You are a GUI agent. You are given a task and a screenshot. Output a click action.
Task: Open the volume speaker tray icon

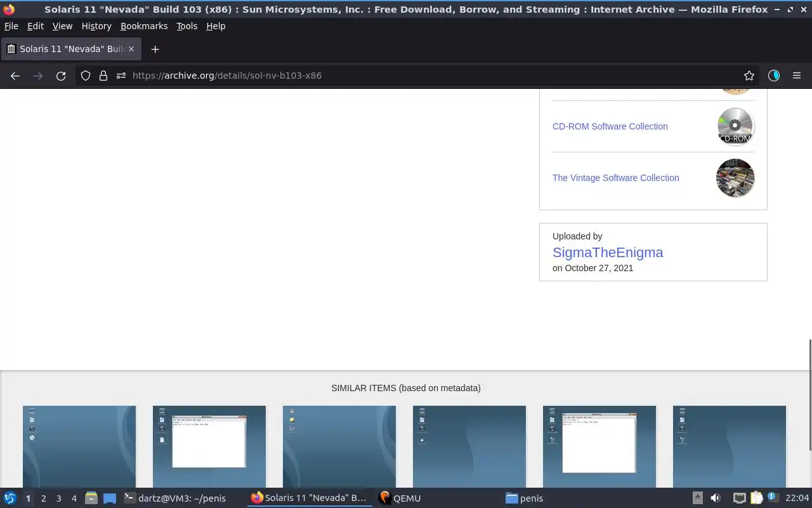point(716,498)
